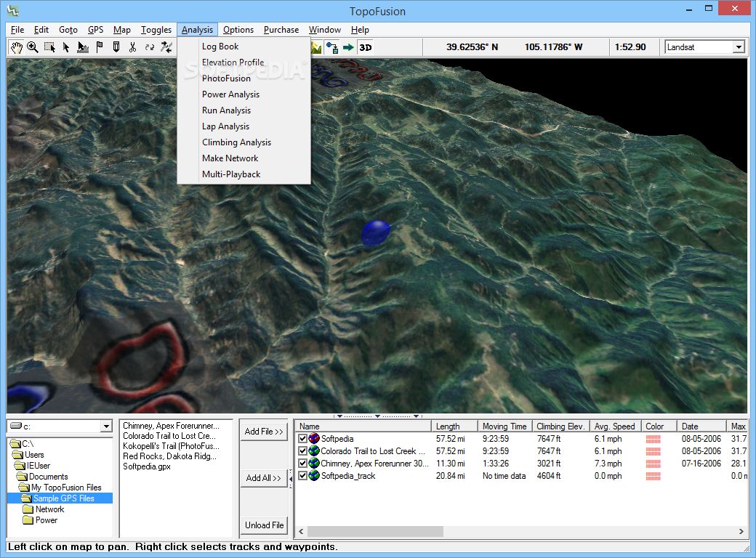The height and width of the screenshot is (558, 756).
Task: Click globe icon of Chimney, Apex Forerunner row
Action: click(x=314, y=463)
